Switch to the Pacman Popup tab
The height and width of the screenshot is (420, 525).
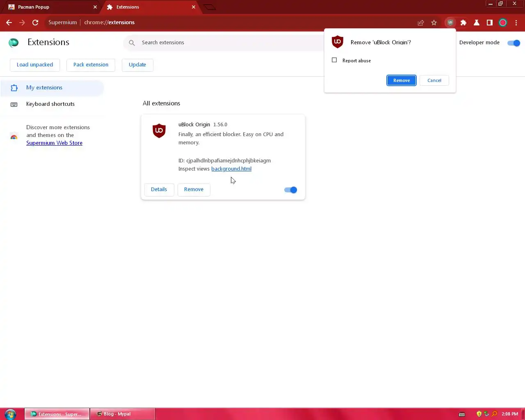pos(51,7)
